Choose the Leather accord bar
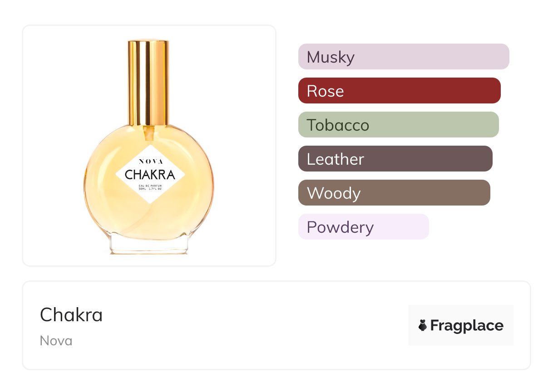 point(395,159)
